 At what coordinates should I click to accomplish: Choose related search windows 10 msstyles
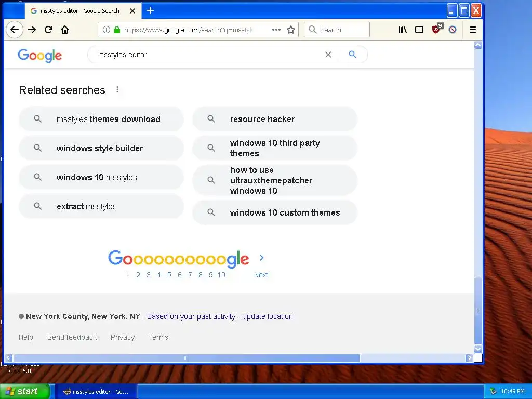pyautogui.click(x=101, y=178)
